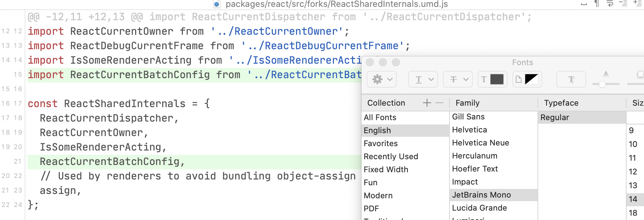Set font size to 11

(635, 158)
